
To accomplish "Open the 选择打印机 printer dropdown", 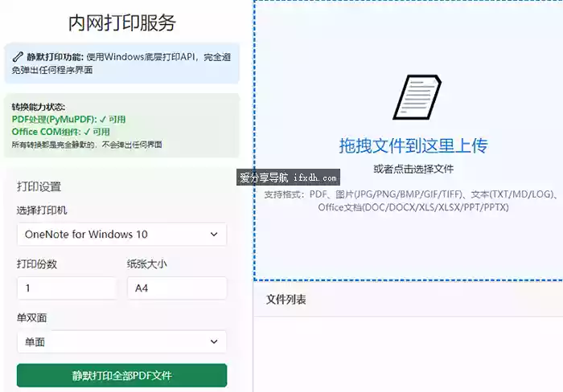I will 121,235.
